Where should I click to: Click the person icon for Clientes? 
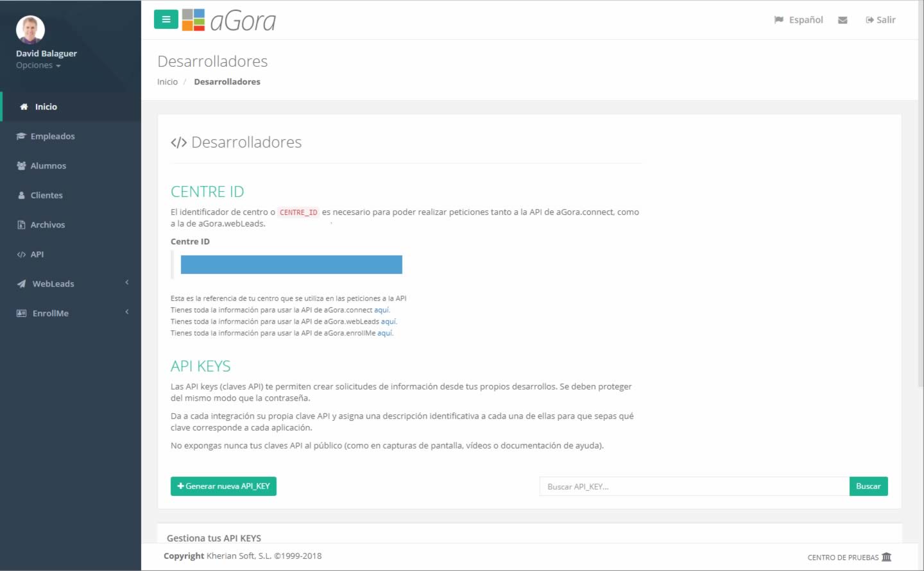(22, 195)
